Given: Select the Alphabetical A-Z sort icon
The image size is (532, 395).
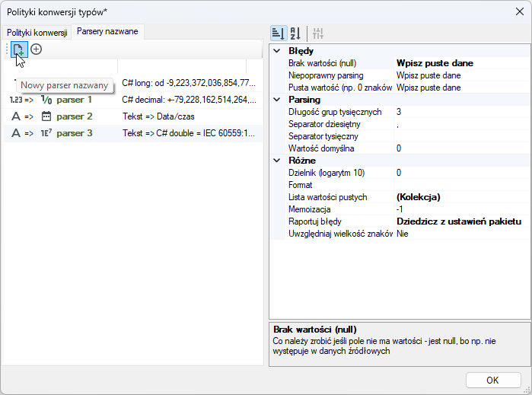Looking at the screenshot, I should [295, 33].
